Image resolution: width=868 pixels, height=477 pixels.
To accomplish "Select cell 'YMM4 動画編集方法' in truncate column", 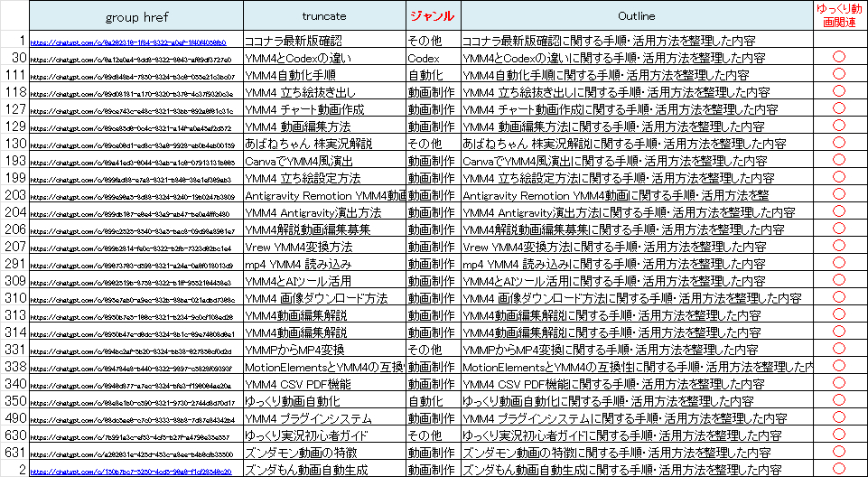I will [x=324, y=126].
